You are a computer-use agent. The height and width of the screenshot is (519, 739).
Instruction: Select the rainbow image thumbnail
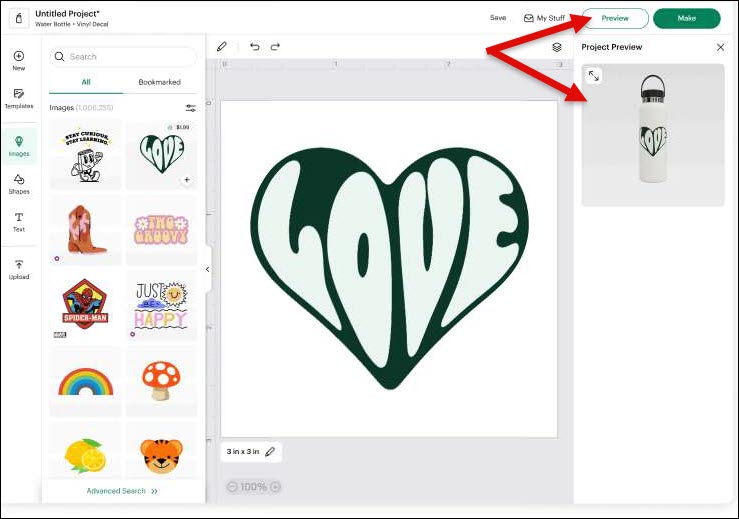tap(86, 381)
